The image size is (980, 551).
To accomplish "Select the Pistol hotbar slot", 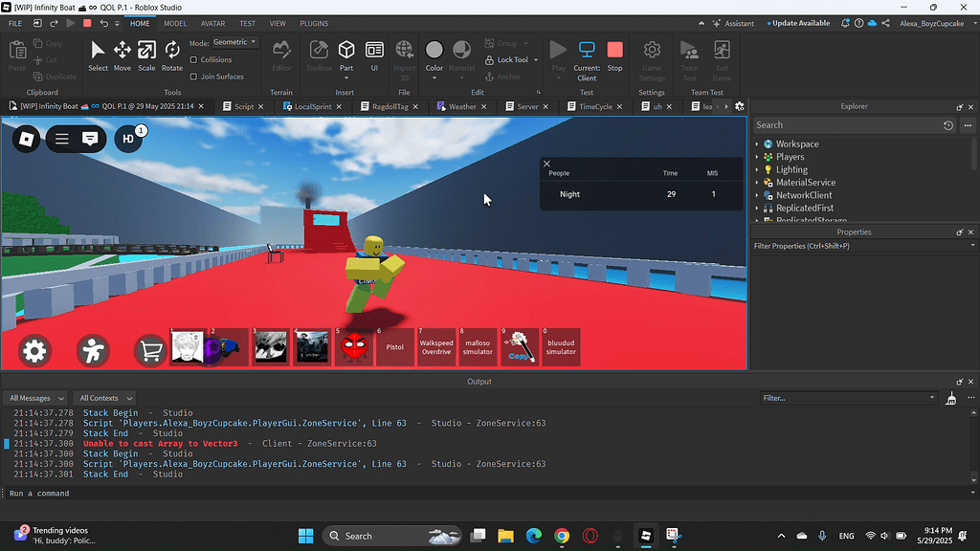I will click(x=394, y=346).
